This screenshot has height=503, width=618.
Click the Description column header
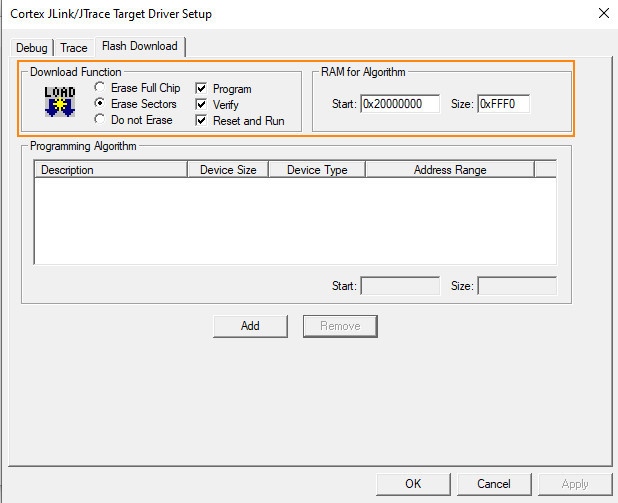coord(111,170)
